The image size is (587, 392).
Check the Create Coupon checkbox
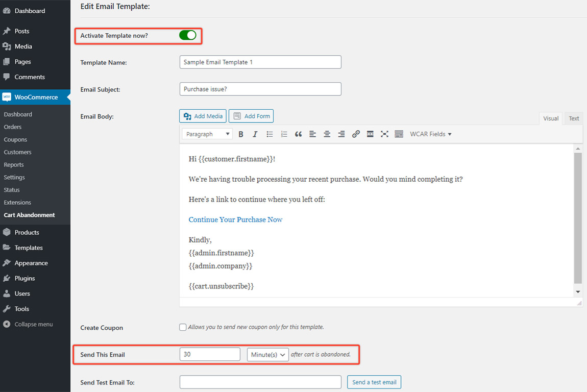point(183,327)
